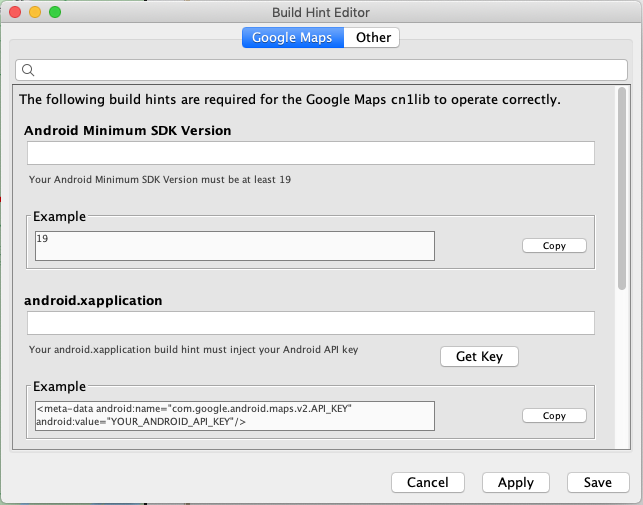Focus the build hint search field

(322, 70)
